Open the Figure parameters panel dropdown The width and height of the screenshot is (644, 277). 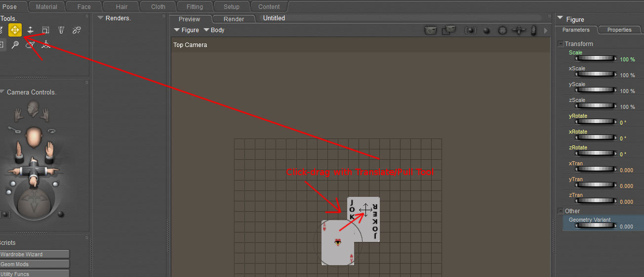[560, 19]
